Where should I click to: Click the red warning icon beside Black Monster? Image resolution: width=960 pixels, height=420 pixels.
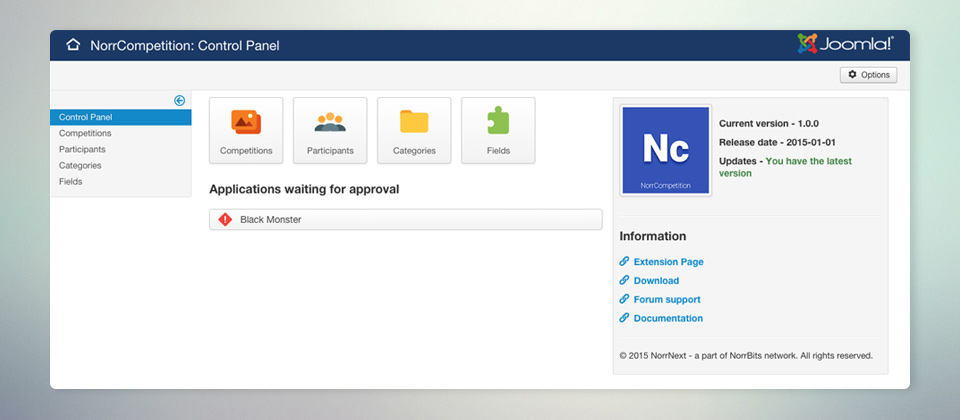[225, 219]
